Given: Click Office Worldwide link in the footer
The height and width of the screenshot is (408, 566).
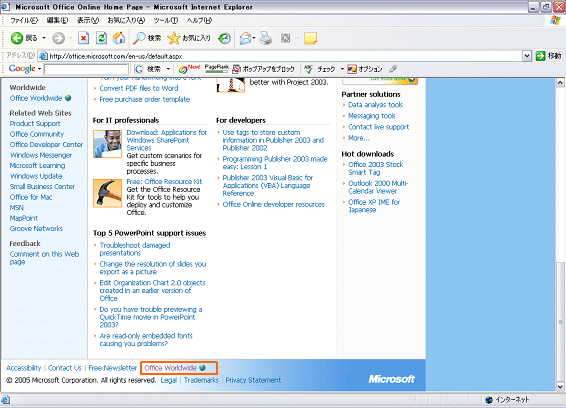Looking at the screenshot, I should 170,368.
